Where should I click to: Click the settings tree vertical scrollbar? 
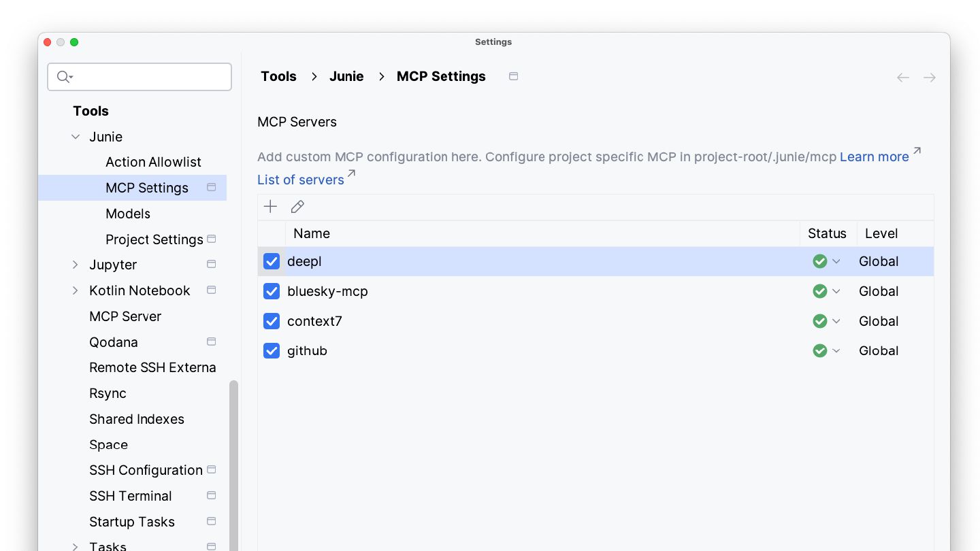[233, 465]
